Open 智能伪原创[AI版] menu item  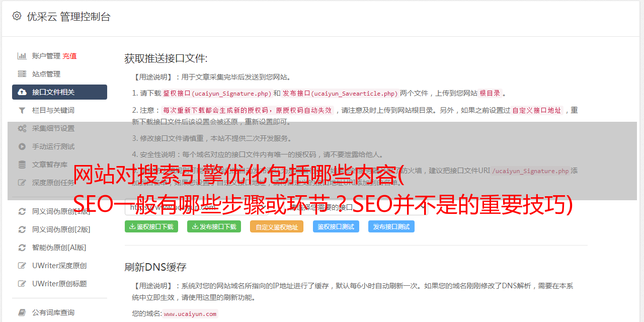coord(59,248)
